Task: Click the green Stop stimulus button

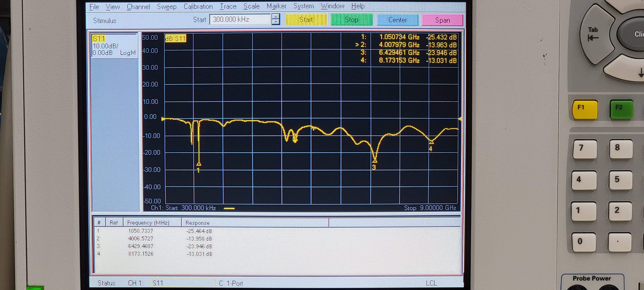Action: pyautogui.click(x=351, y=20)
